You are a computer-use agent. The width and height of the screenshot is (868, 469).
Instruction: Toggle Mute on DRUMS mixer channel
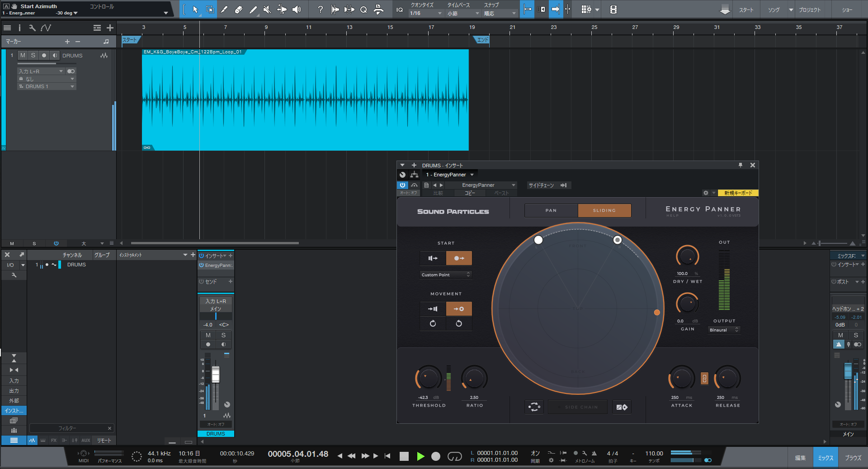[208, 335]
